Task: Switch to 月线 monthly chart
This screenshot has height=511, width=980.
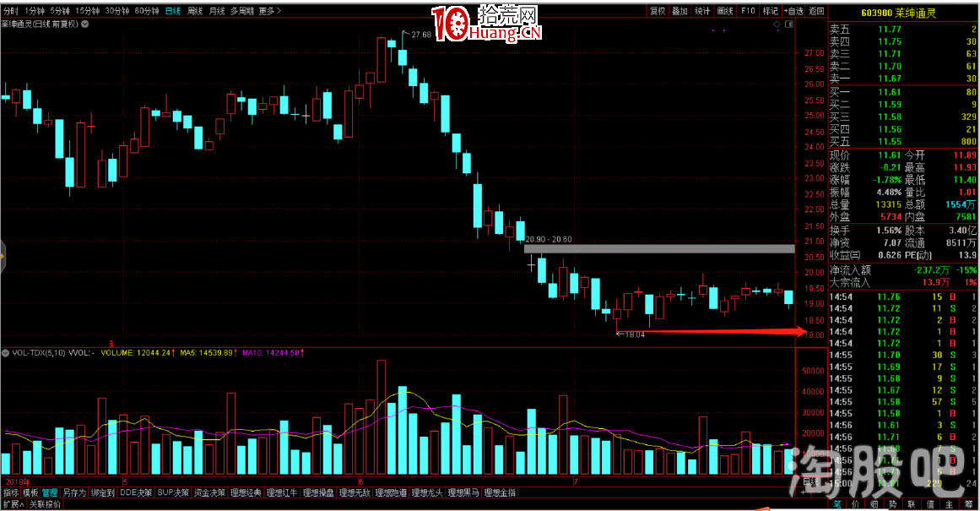Action: [216, 11]
